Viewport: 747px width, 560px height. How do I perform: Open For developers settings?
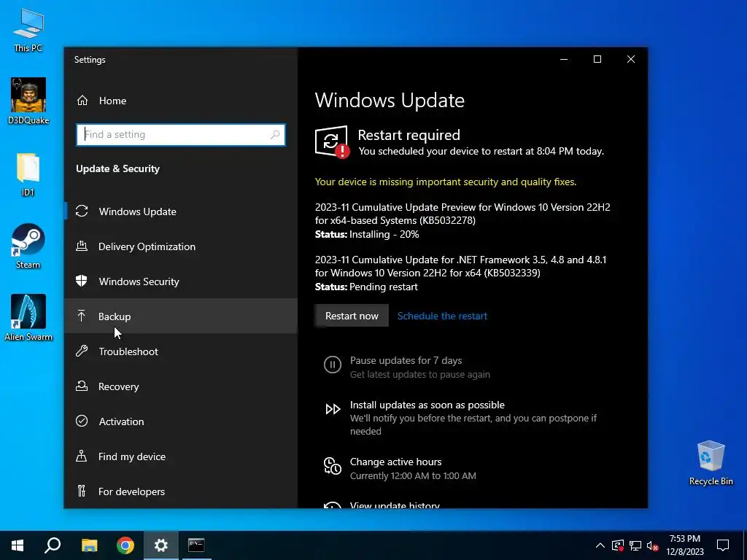point(181,491)
